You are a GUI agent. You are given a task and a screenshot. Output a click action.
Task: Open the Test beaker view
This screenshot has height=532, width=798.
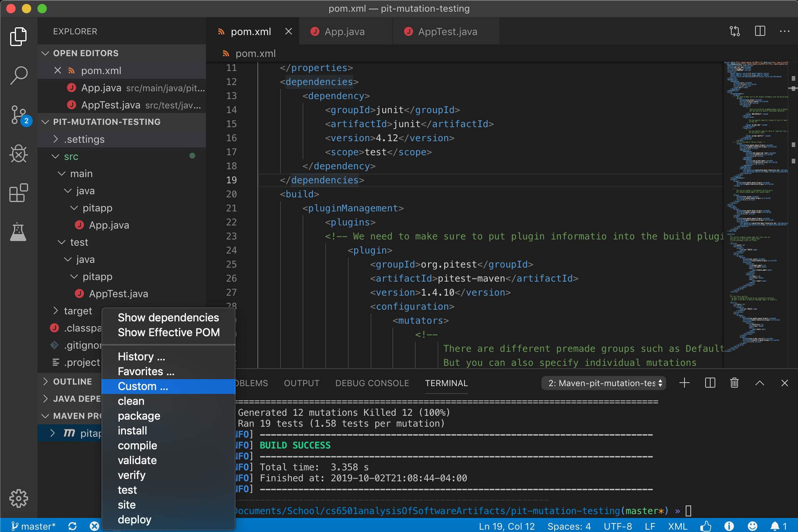(18, 232)
